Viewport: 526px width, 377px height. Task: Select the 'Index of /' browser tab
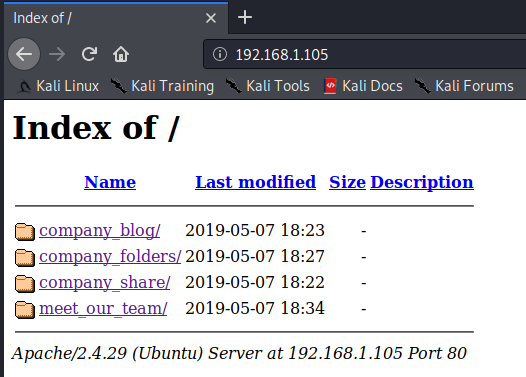[x=116, y=18]
